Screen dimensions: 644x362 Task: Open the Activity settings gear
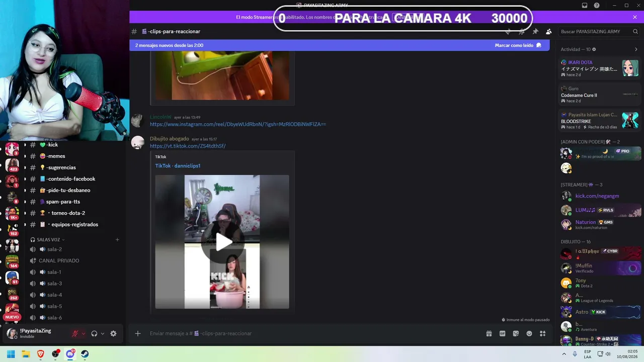594,49
